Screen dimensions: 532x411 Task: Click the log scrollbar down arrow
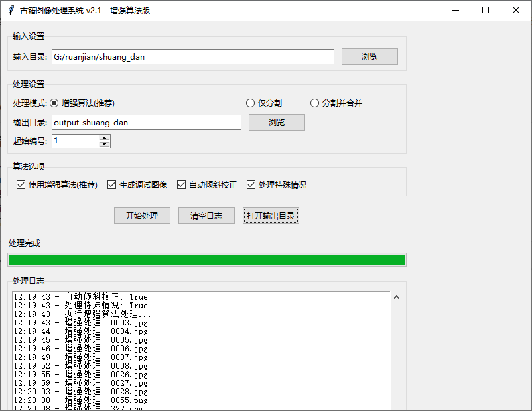point(397,406)
